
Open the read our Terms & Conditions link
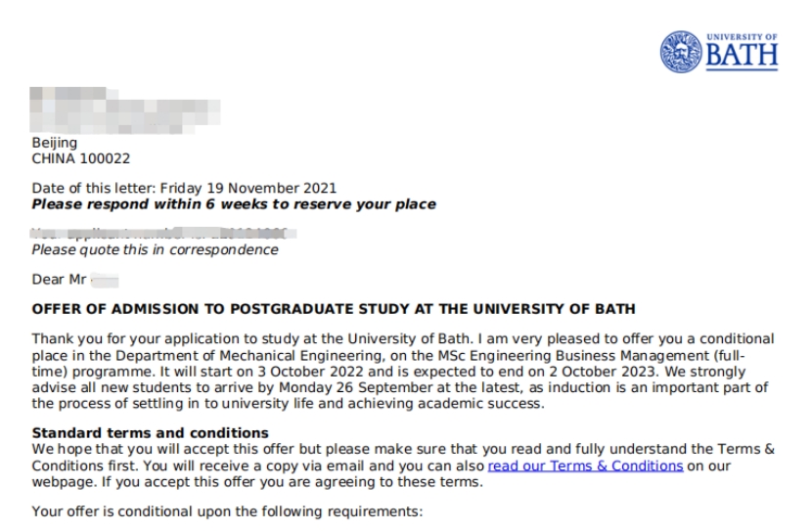click(585, 465)
